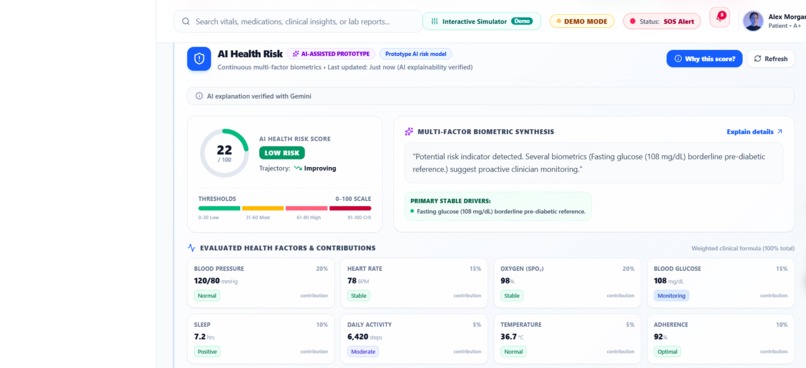Select the Blood Pressure 120/80 card
This screenshot has width=806, height=368.
(261, 283)
